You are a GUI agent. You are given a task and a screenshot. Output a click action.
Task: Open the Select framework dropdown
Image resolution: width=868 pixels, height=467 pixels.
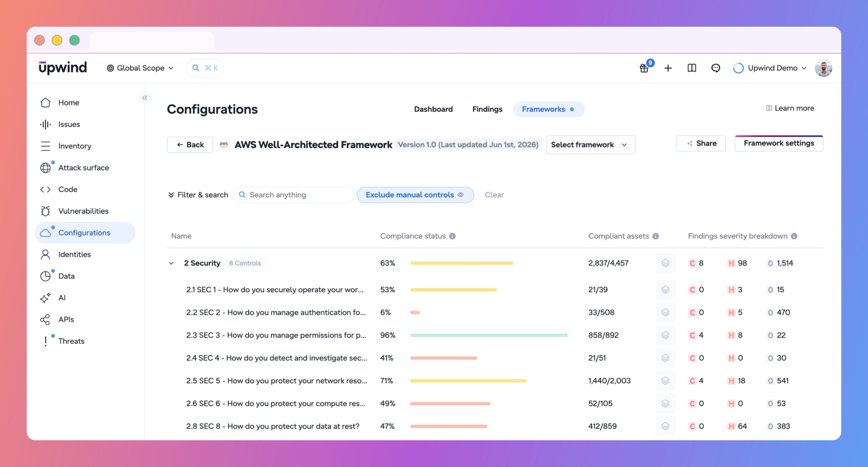[590, 145]
